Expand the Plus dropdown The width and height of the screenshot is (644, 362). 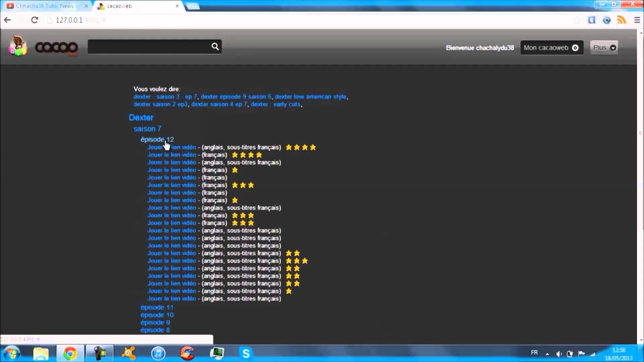pyautogui.click(x=604, y=48)
